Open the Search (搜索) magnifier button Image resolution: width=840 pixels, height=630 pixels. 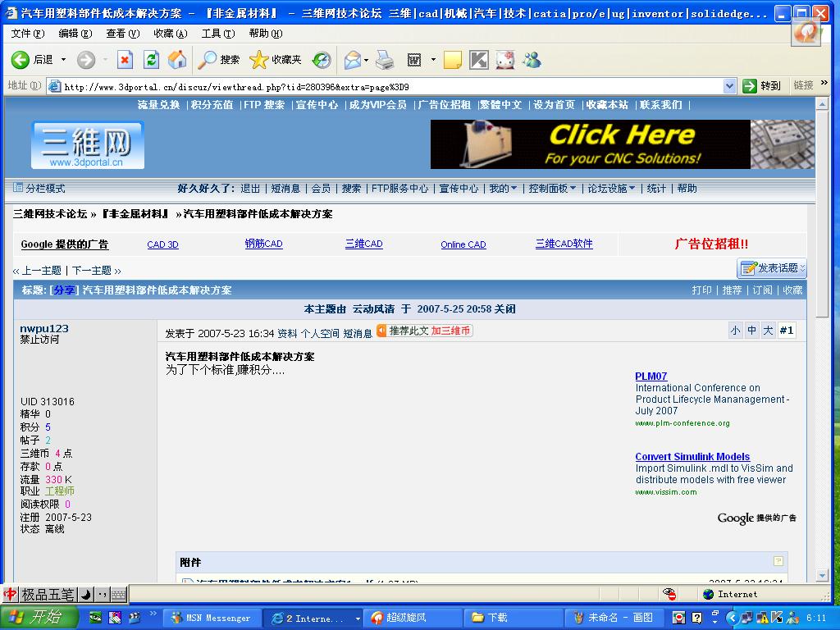click(218, 59)
